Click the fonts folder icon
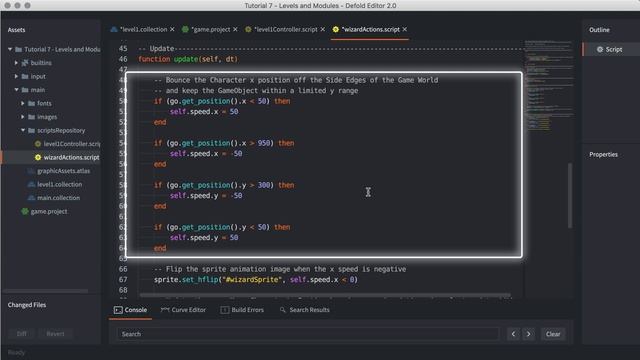The width and height of the screenshot is (640, 360). pos(31,103)
